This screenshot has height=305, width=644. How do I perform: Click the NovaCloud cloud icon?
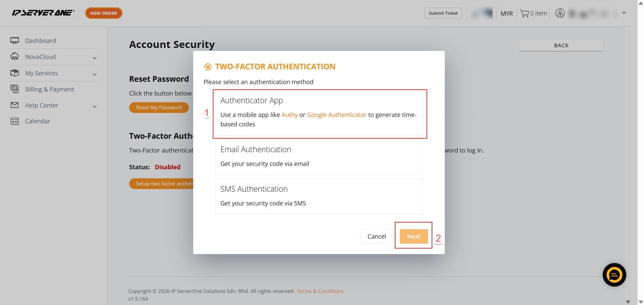coord(14,57)
